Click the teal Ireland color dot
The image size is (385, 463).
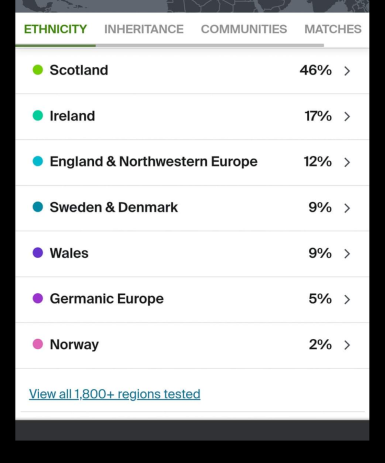click(x=38, y=116)
